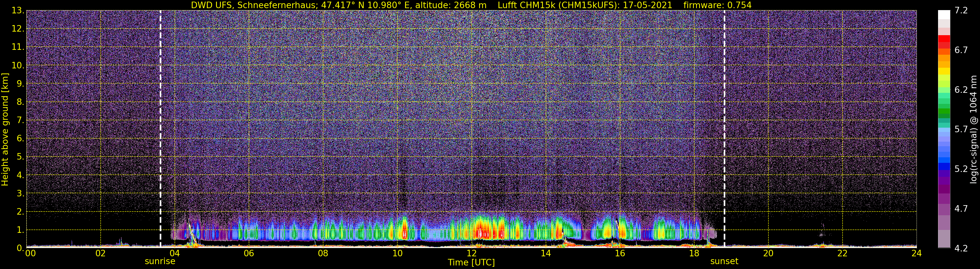
Task: Click the red backscatter plume just after 10 UTC
Action: coord(404,231)
